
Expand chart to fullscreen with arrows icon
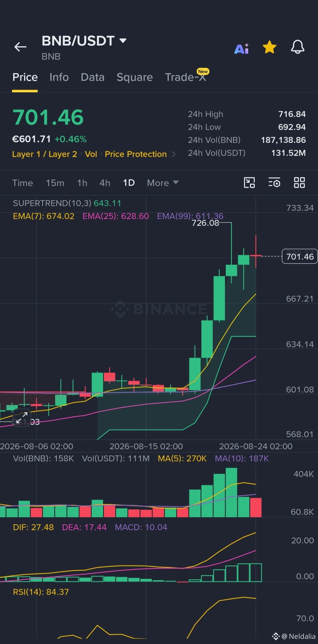22,418
